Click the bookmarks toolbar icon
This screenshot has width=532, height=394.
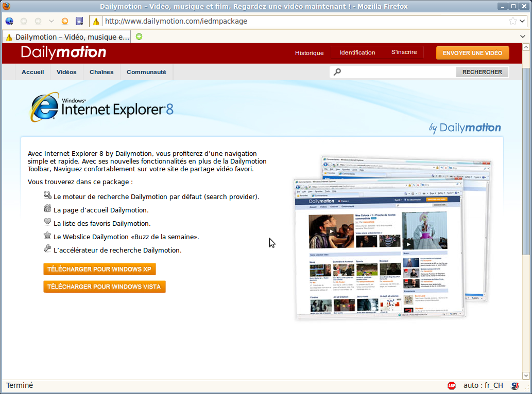(79, 21)
